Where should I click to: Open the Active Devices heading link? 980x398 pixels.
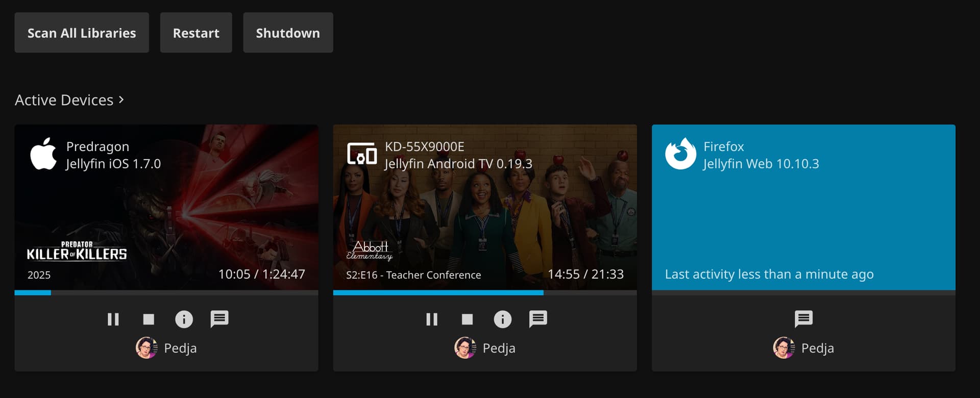(64, 100)
